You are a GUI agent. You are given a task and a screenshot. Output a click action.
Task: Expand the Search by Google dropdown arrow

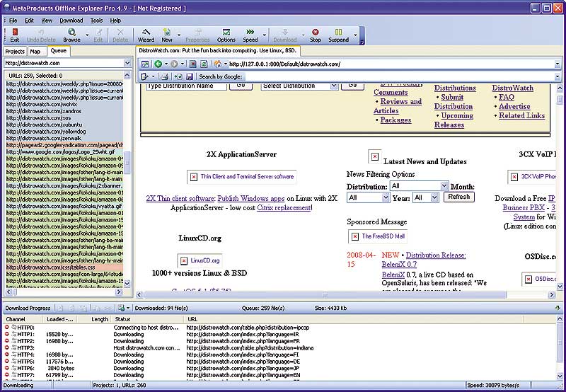pyautogui.click(x=558, y=76)
